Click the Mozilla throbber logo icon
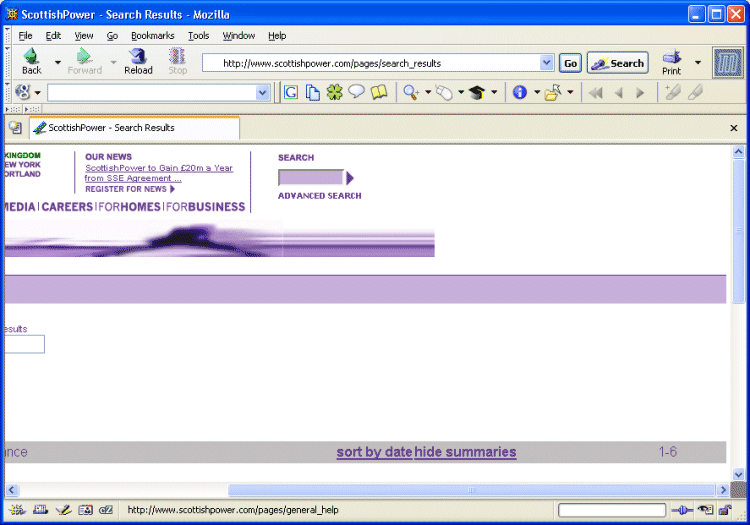 (x=728, y=63)
